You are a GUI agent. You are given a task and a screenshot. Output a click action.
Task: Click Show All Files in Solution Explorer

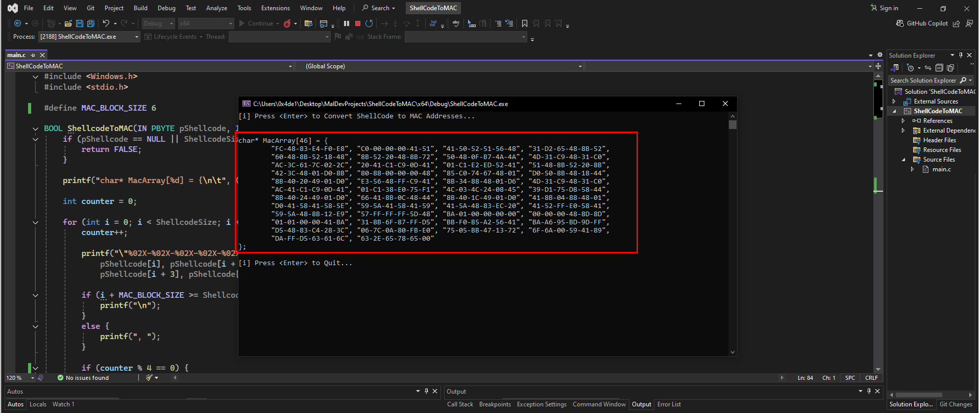click(x=950, y=68)
